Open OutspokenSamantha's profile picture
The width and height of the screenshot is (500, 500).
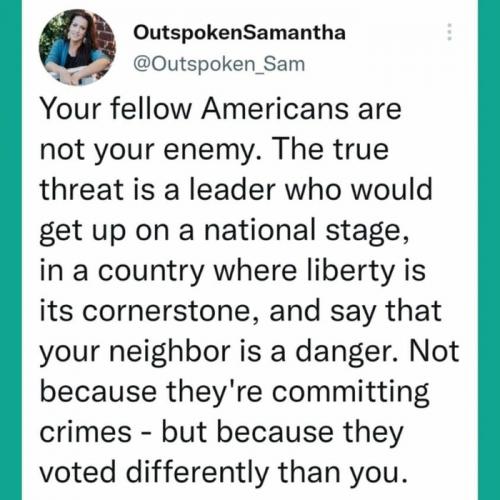click(x=77, y=47)
